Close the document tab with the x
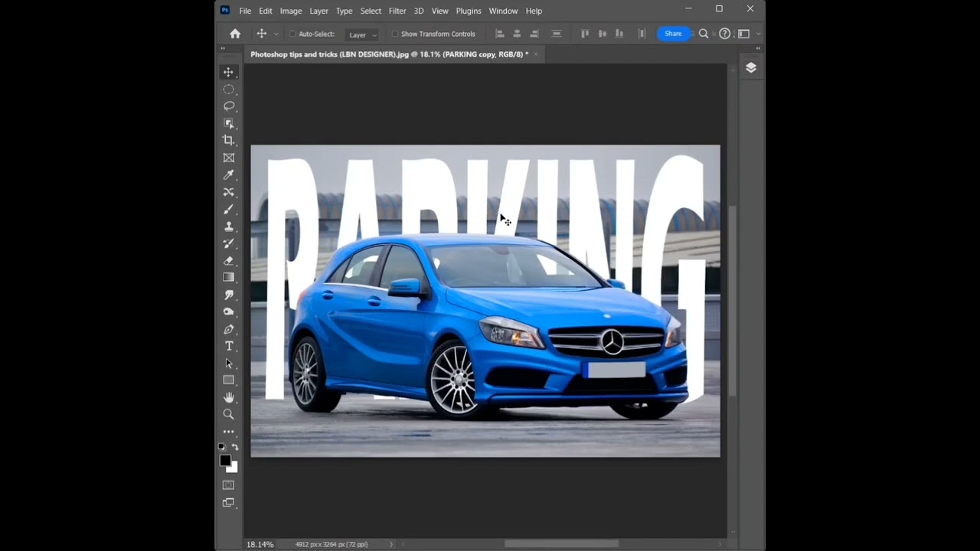 pyautogui.click(x=536, y=54)
